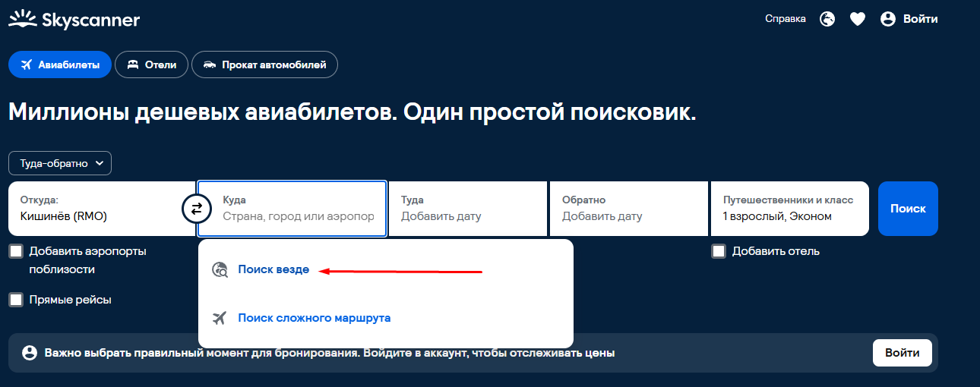
Task: Toggle the Прямые рейсы checkbox
Action: (16, 300)
